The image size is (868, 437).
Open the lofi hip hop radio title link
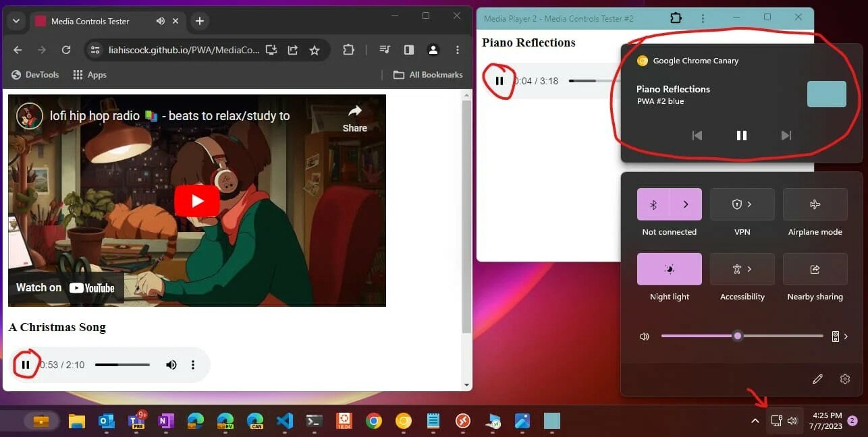tap(170, 116)
